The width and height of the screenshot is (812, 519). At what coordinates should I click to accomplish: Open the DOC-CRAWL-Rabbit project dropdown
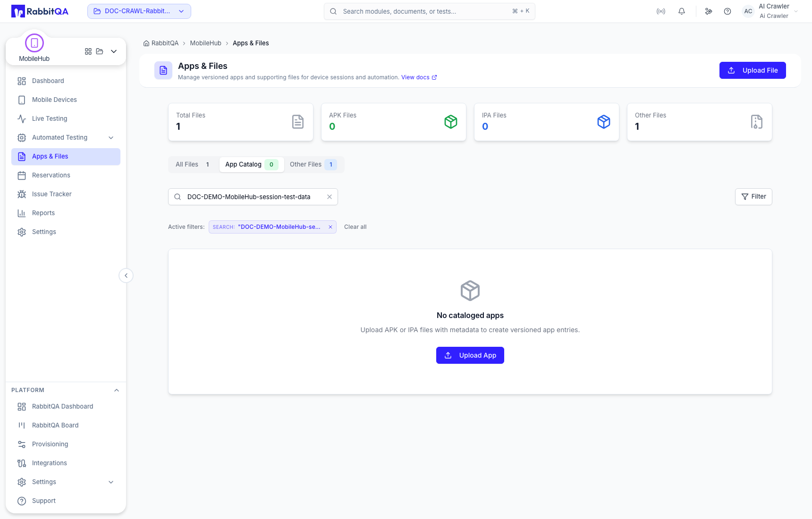[139, 11]
